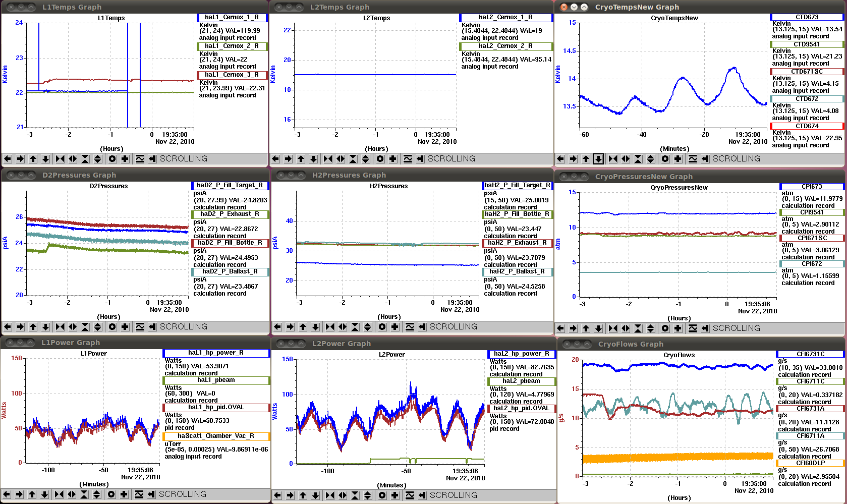847x504 pixels.
Task: Pan right in L2Power Graph toolbar
Action: (x=290, y=495)
